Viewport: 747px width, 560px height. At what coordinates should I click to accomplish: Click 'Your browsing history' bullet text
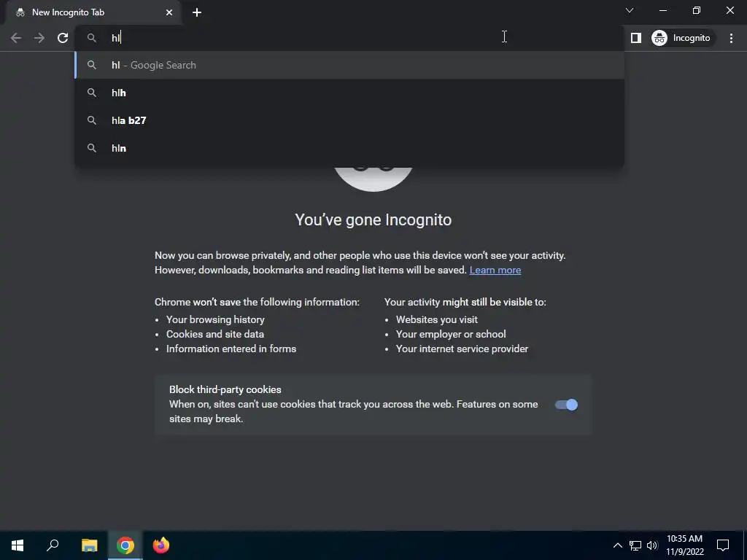pos(215,319)
